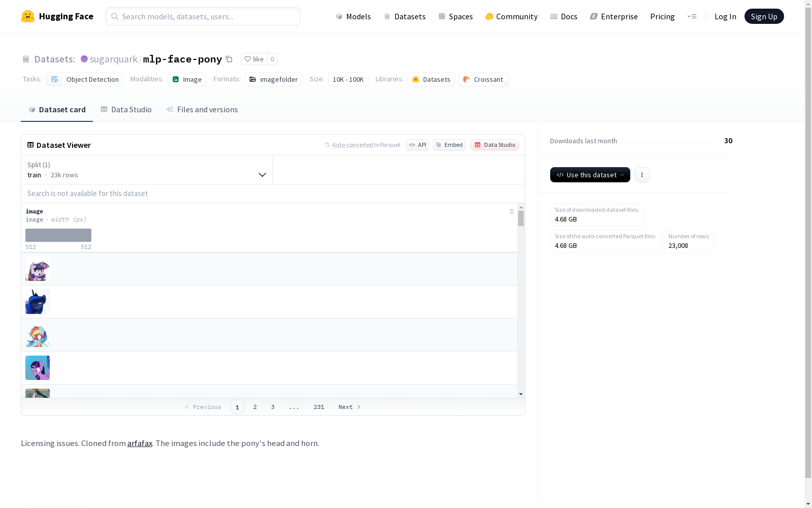Click Log In
Image resolution: width=812 pixels, height=508 pixels.
click(x=725, y=16)
